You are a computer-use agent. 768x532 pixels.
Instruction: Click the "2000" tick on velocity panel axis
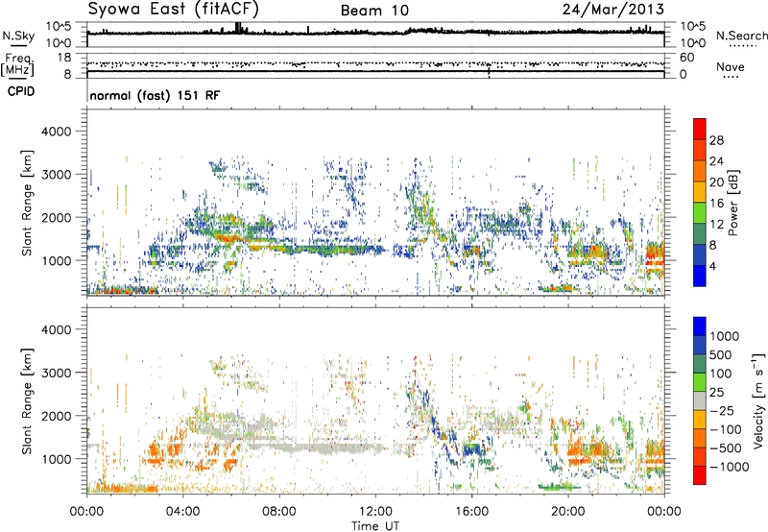click(x=57, y=416)
